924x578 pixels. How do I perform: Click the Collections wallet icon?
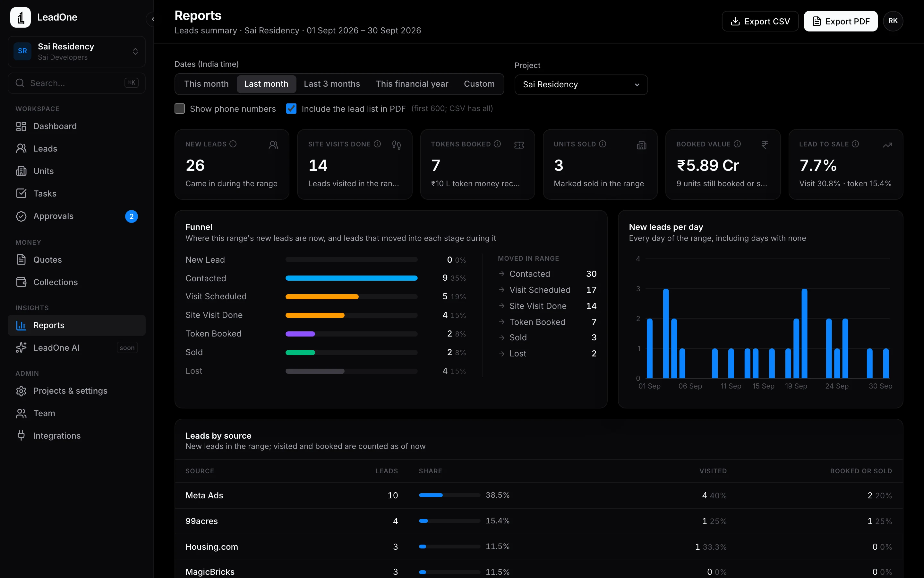[x=21, y=282]
